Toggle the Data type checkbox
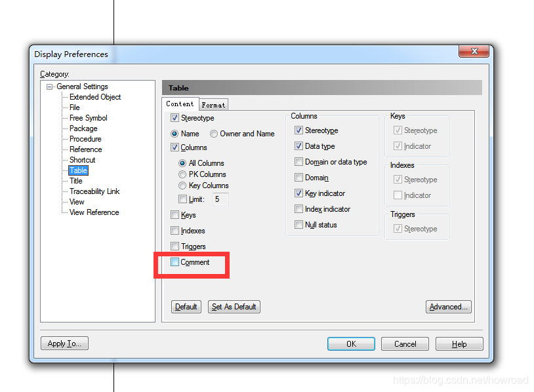Screen dimensions: 534x392 point(298,146)
